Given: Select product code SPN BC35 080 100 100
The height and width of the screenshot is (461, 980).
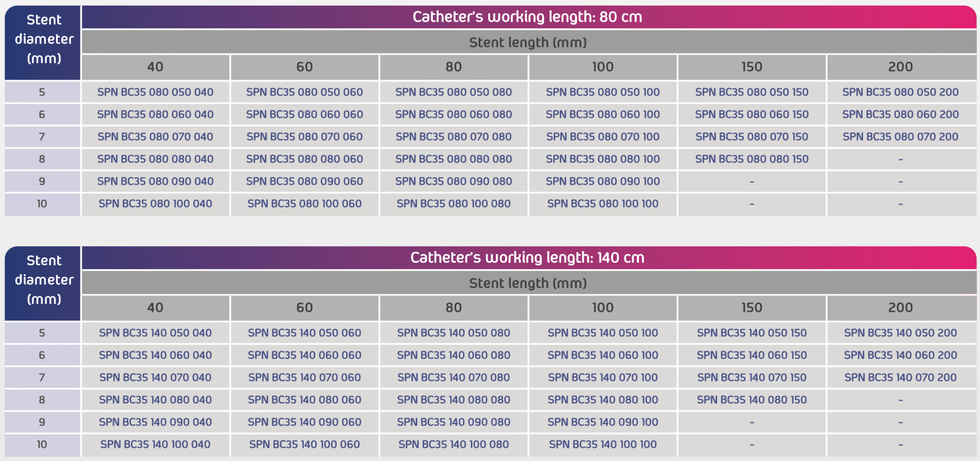Looking at the screenshot, I should pyautogui.click(x=602, y=204).
